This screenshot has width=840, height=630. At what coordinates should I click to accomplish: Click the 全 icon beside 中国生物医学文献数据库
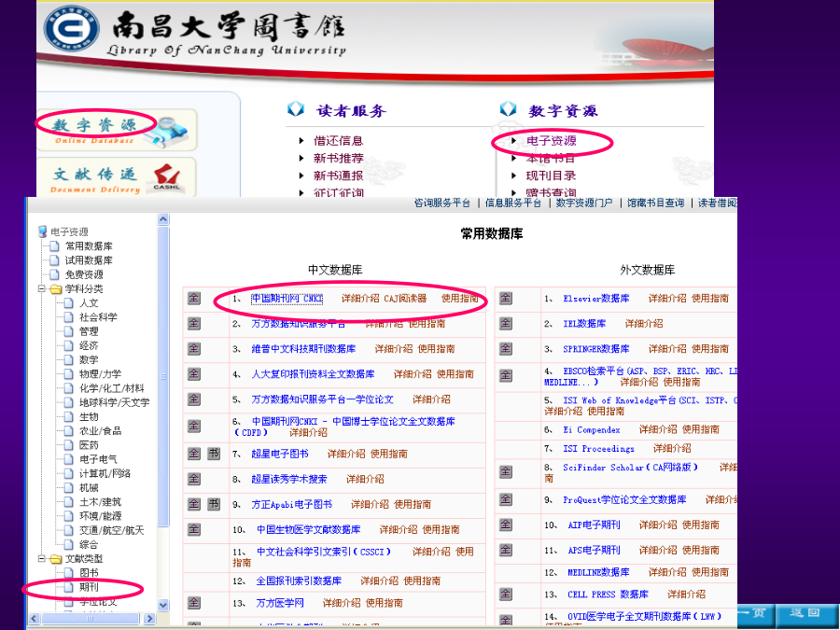click(x=194, y=529)
